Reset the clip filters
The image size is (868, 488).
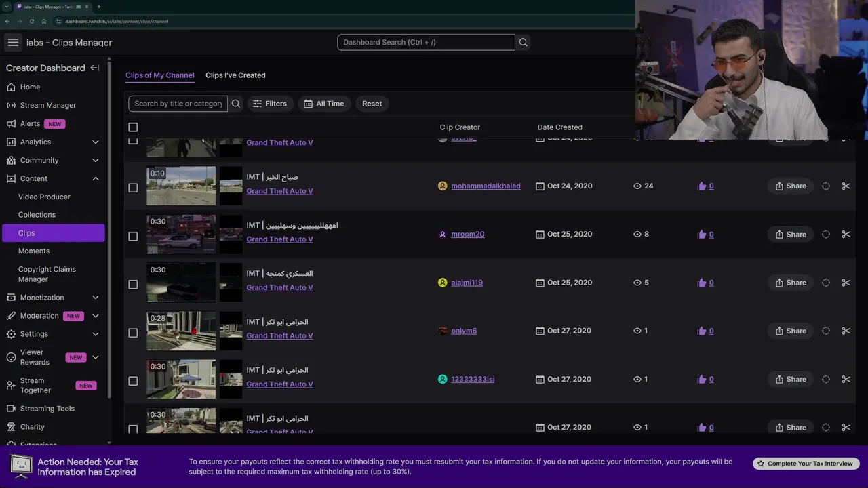372,104
